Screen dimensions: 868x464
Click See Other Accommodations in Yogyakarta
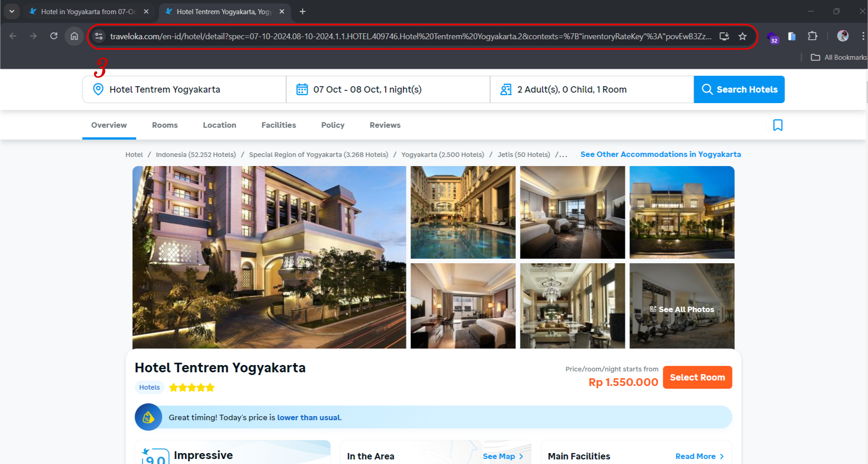[x=660, y=154]
